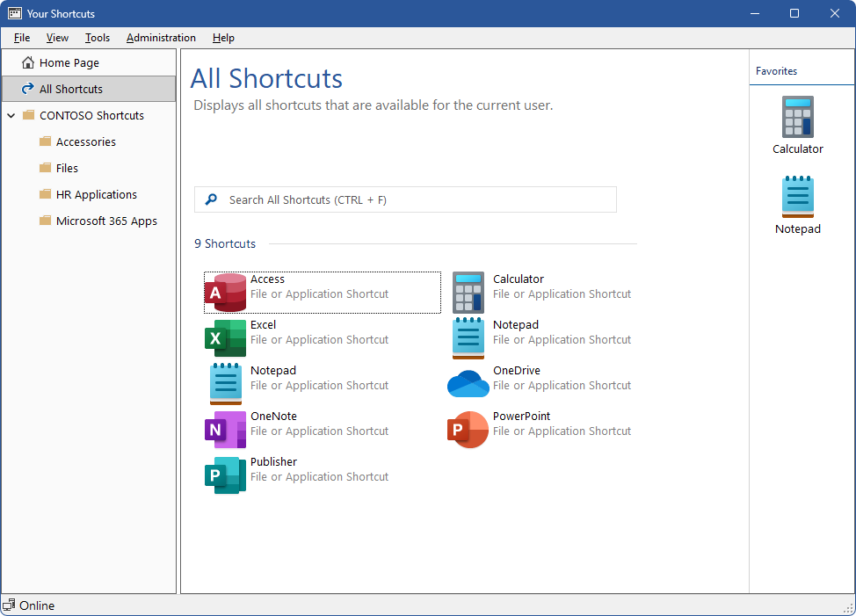
Task: Click the Search All Shortcuts field
Action: pos(404,199)
